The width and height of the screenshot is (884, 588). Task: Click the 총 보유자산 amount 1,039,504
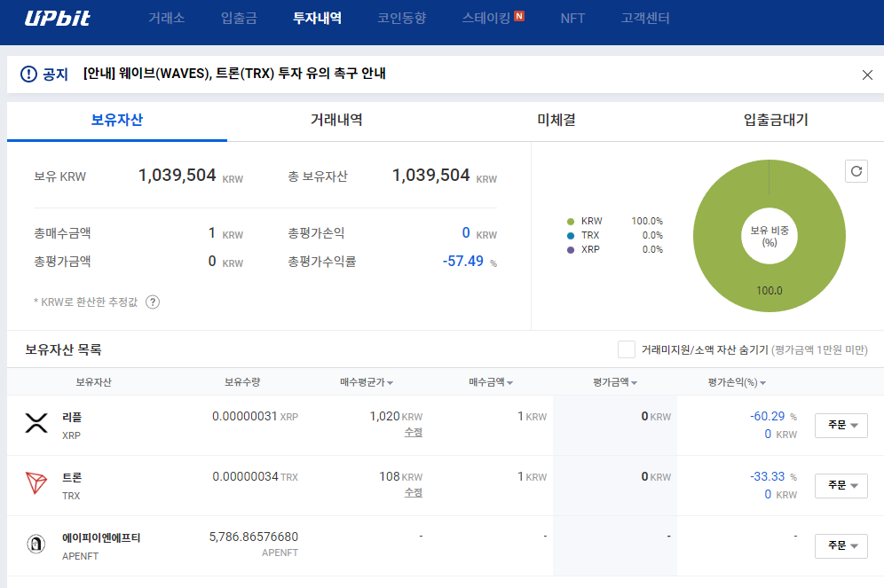click(x=430, y=176)
